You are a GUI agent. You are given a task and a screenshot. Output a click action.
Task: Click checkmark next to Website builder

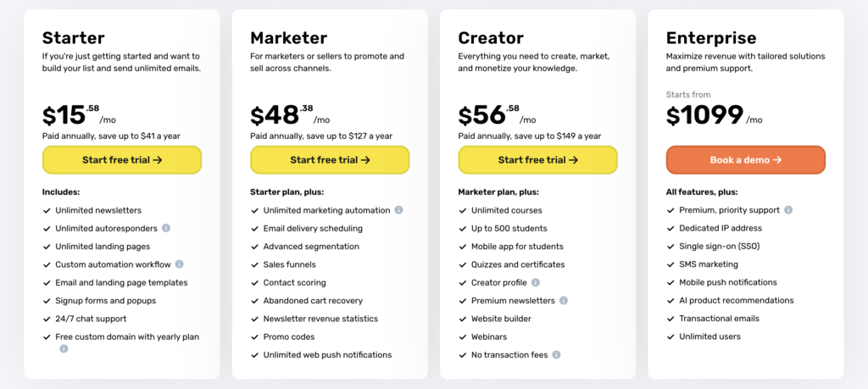point(463,319)
